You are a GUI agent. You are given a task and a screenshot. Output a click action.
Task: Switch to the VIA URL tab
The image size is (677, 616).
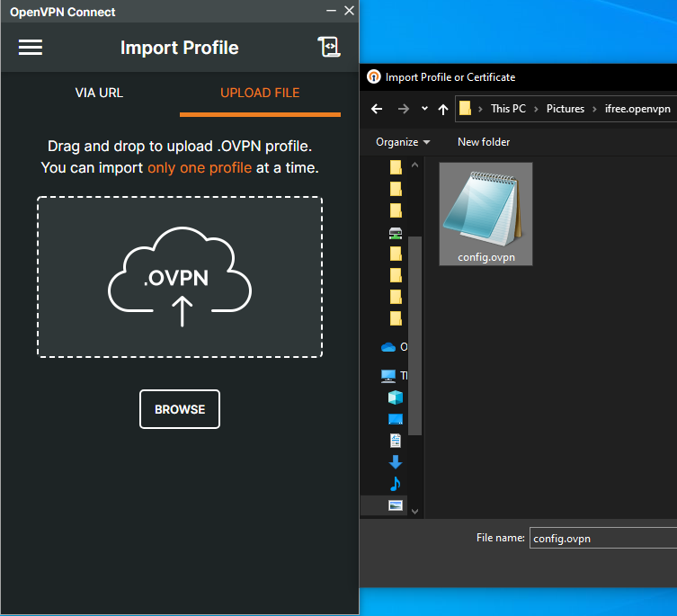99,93
